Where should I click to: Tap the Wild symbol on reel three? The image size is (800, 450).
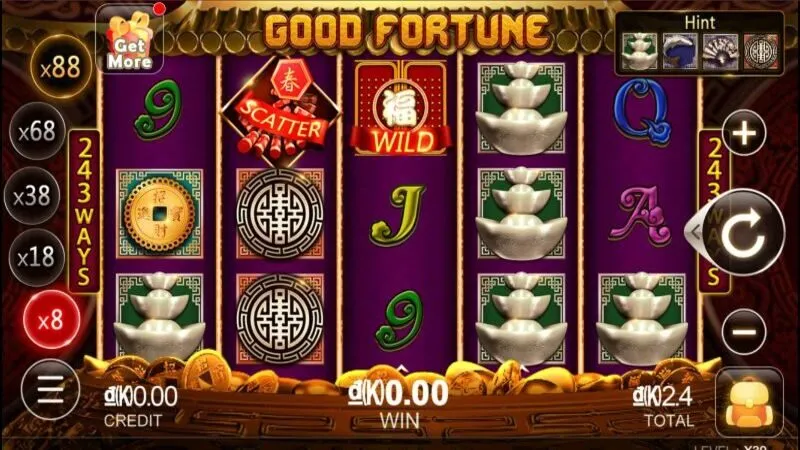click(x=401, y=108)
